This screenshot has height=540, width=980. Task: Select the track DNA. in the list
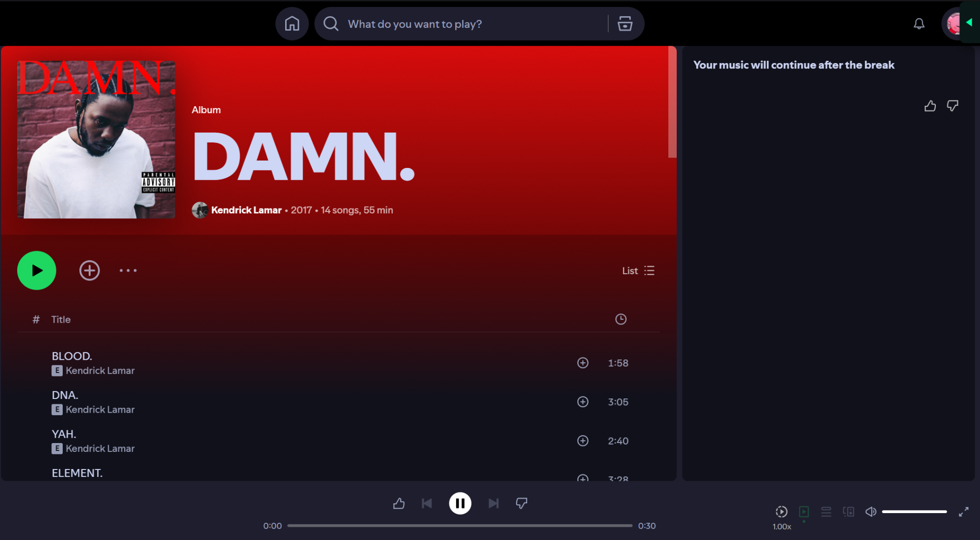click(x=65, y=395)
